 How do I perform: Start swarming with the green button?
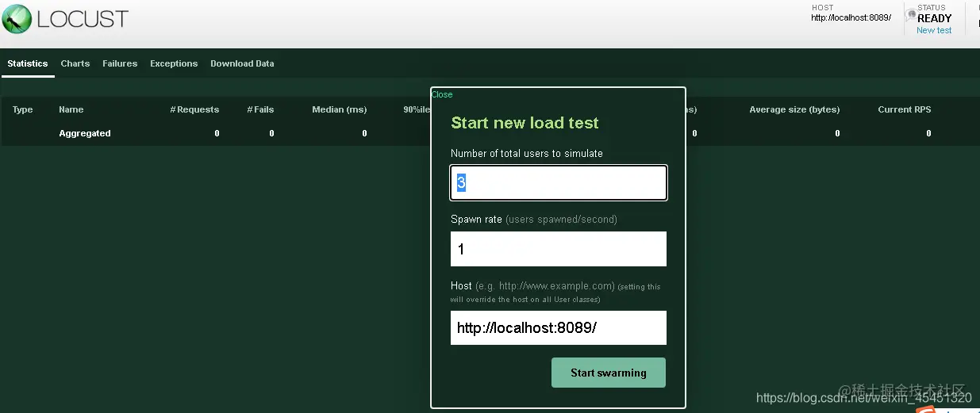(x=609, y=373)
